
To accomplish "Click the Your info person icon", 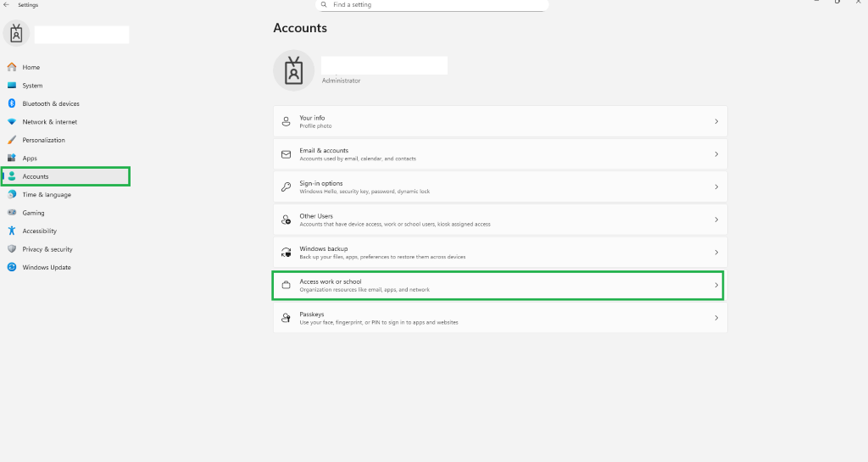I will click(x=287, y=121).
